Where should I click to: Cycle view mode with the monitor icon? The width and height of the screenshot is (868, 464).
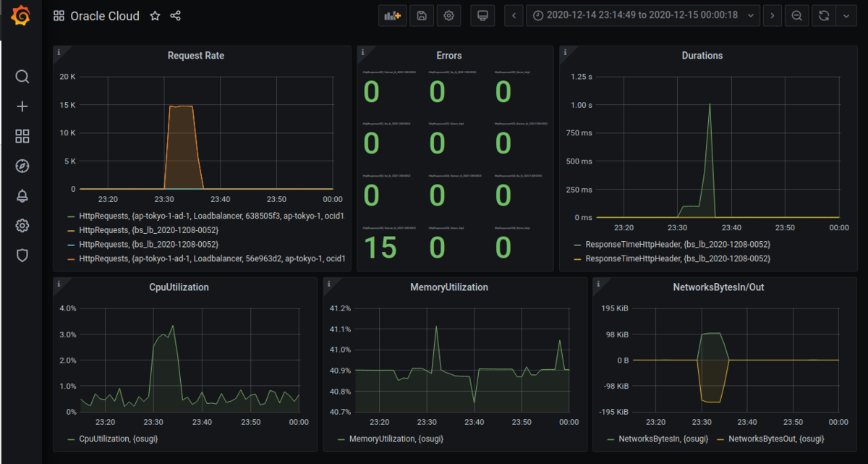pyautogui.click(x=482, y=15)
